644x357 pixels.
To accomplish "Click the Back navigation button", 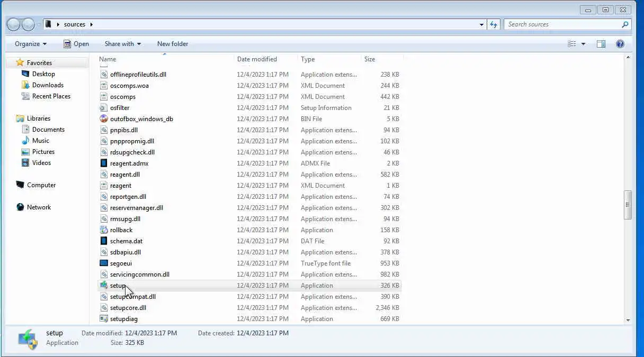I will [x=14, y=24].
